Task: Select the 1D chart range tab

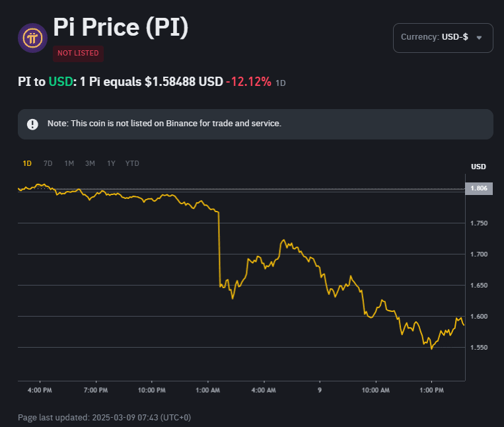Action: [27, 163]
